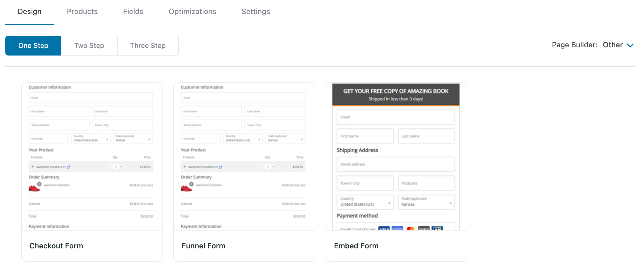Switch to the Two Step layout
Screen dimensions: 644x270
click(x=89, y=46)
